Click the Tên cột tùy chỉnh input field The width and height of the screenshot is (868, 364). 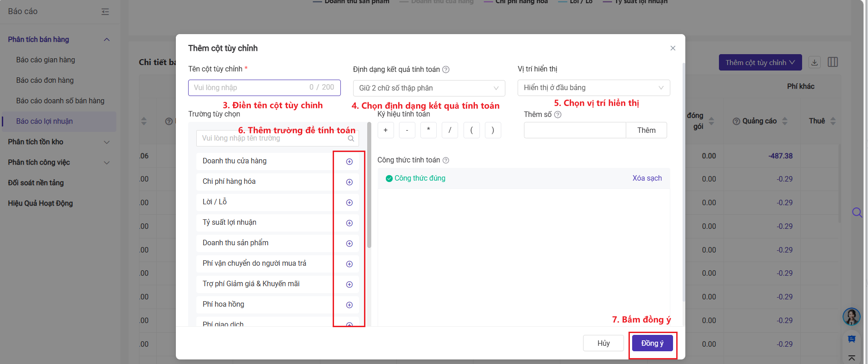click(x=250, y=87)
